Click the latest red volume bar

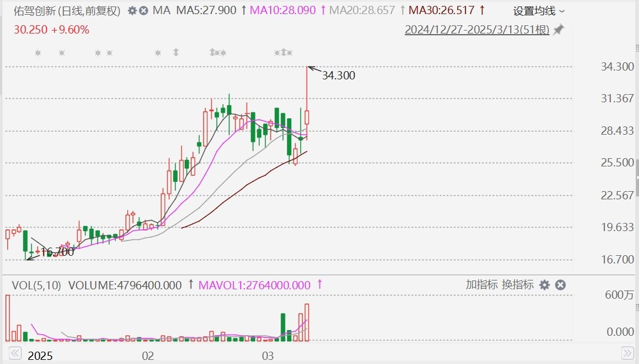[x=307, y=322]
